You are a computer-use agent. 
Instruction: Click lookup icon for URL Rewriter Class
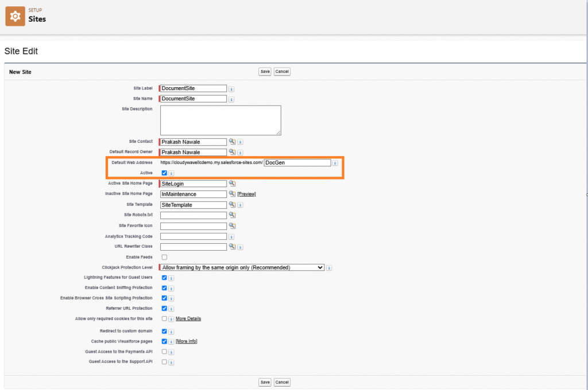(x=232, y=247)
